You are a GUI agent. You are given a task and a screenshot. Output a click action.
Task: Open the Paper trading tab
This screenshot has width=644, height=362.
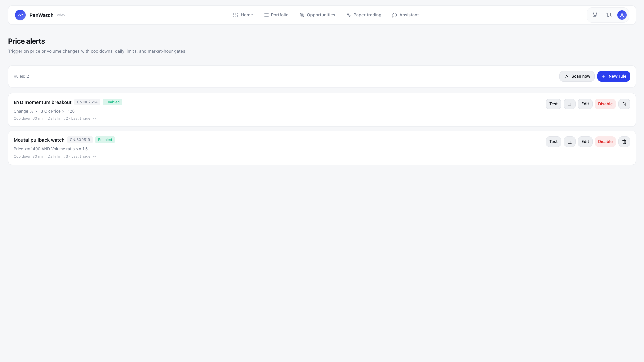364,15
